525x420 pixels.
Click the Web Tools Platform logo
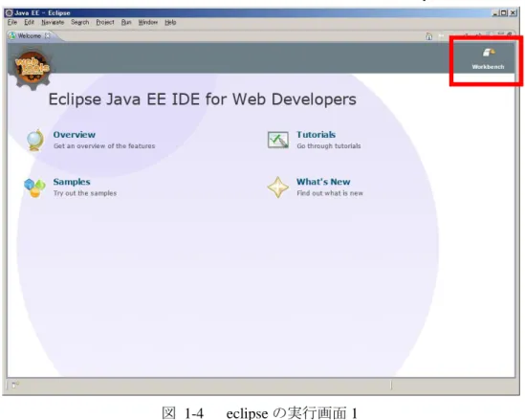point(33,68)
